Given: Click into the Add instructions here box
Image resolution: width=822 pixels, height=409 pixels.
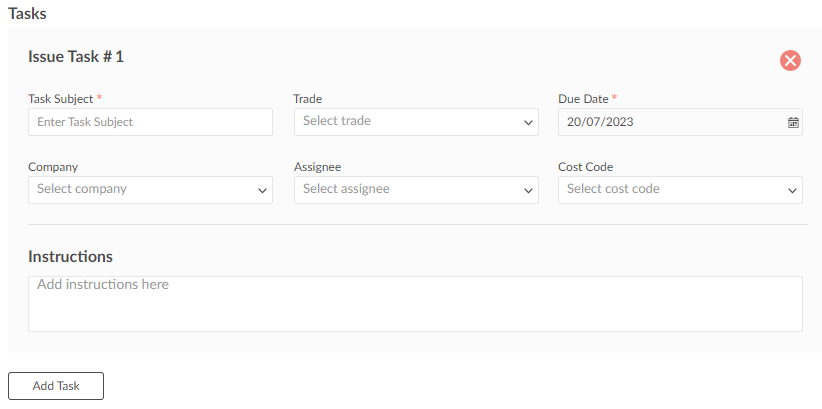Looking at the screenshot, I should pyautogui.click(x=415, y=304).
